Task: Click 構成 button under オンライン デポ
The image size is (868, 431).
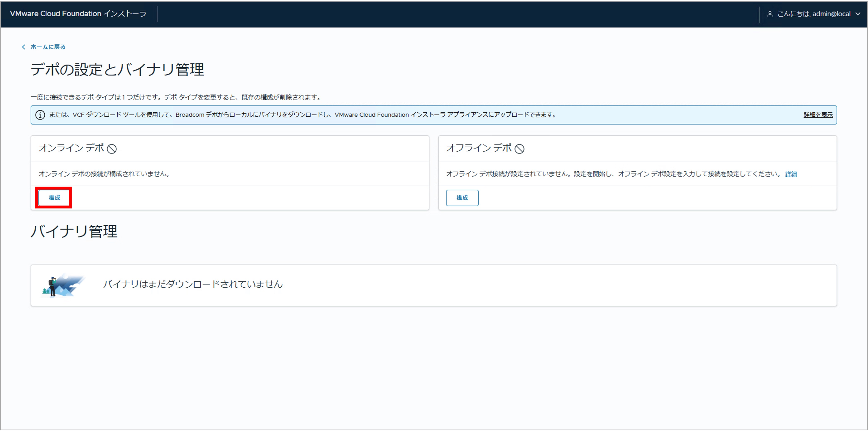Action: pyautogui.click(x=54, y=198)
